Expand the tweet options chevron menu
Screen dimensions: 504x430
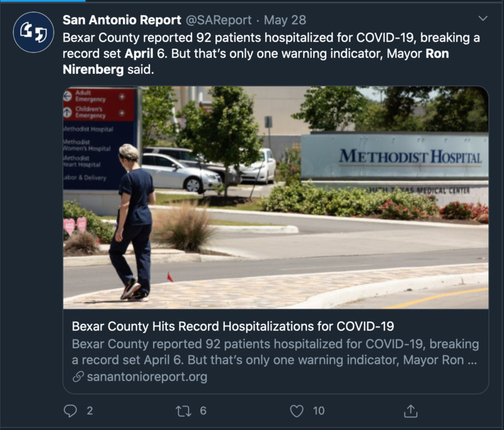[483, 18]
